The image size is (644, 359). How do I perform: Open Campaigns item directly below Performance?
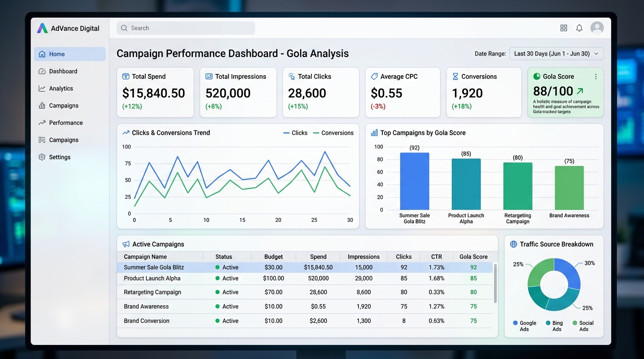(x=70, y=140)
